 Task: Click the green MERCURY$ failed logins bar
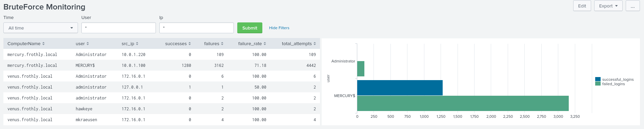463,103
